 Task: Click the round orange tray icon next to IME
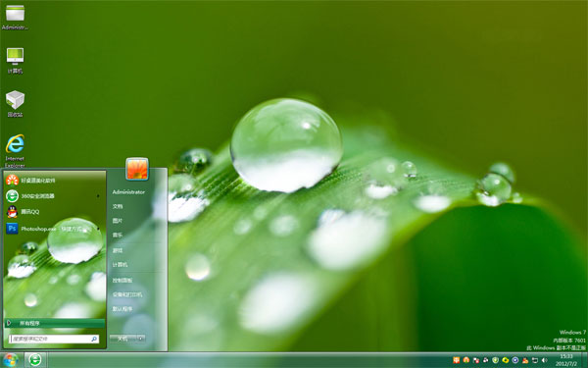466,360
